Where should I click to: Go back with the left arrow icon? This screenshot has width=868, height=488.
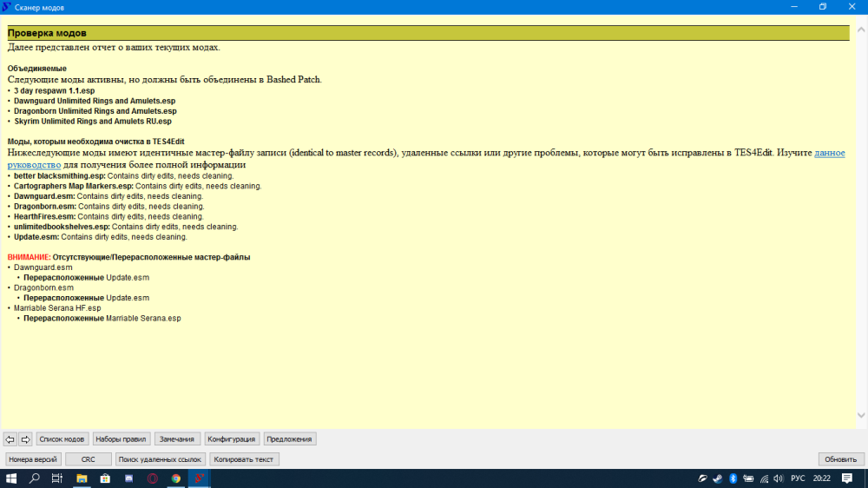10,439
